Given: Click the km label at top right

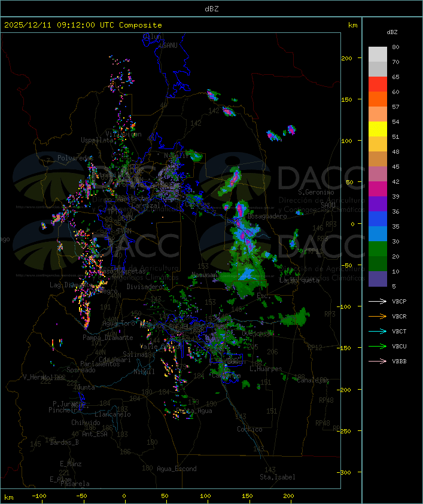Looking at the screenshot, I should (352, 25).
